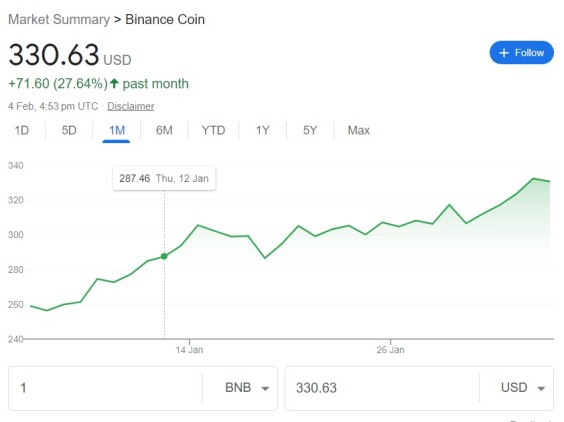Click the BNB amount input field

point(105,388)
